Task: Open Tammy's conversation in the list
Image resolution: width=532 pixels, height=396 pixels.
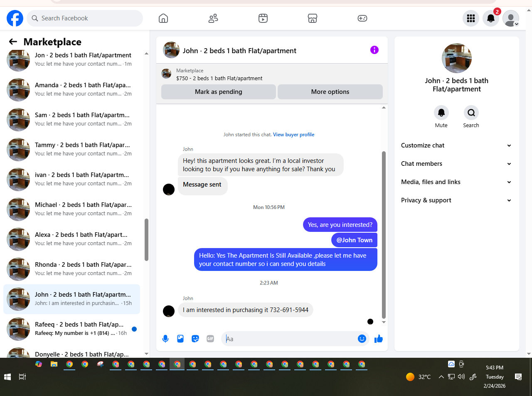Action: 71,150
